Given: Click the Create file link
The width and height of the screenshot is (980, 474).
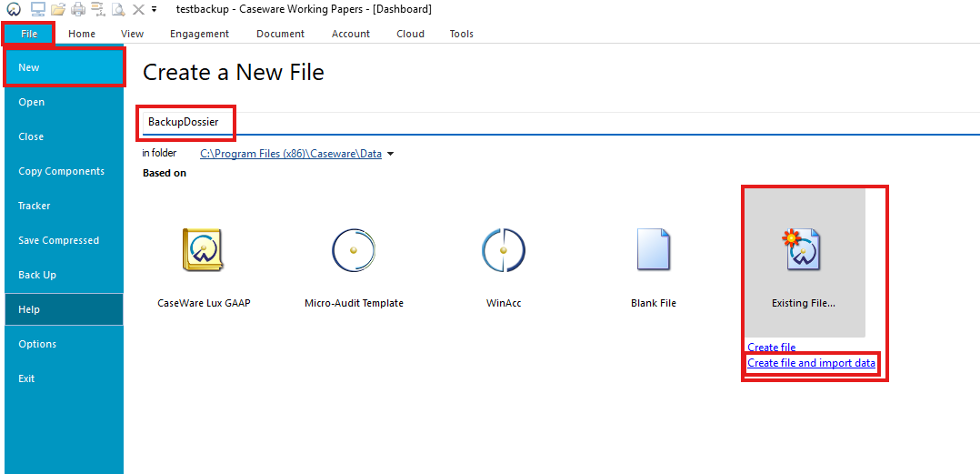Looking at the screenshot, I should 771,347.
